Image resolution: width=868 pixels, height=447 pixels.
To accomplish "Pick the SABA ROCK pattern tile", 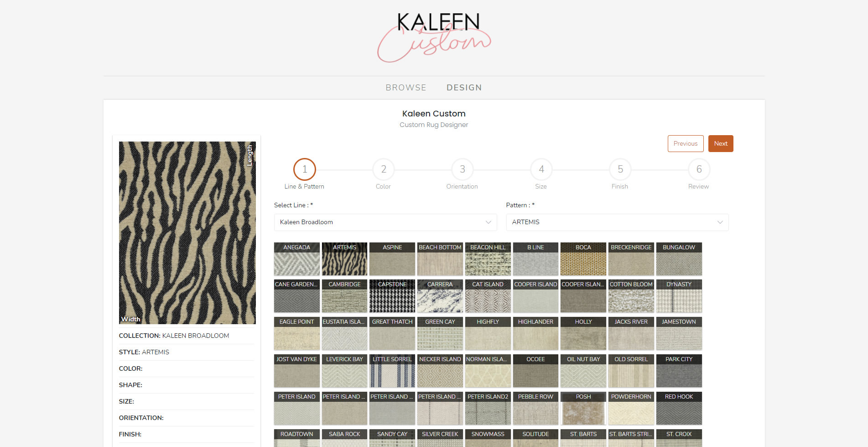I will tap(344, 438).
